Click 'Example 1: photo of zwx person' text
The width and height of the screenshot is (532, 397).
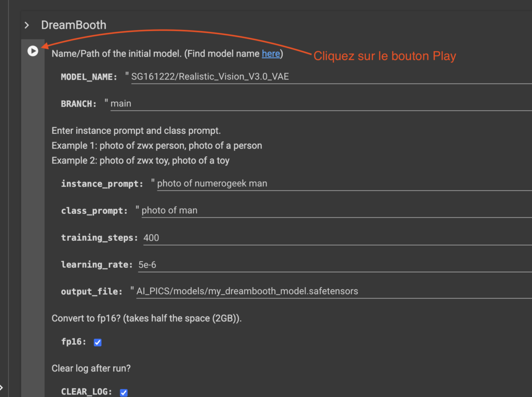point(118,146)
